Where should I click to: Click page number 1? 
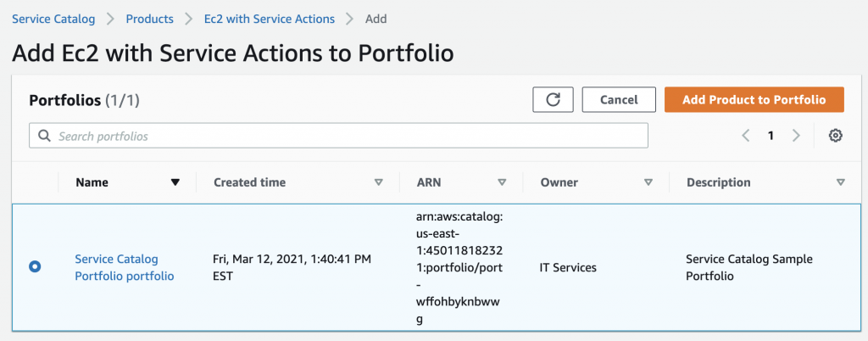(771, 136)
